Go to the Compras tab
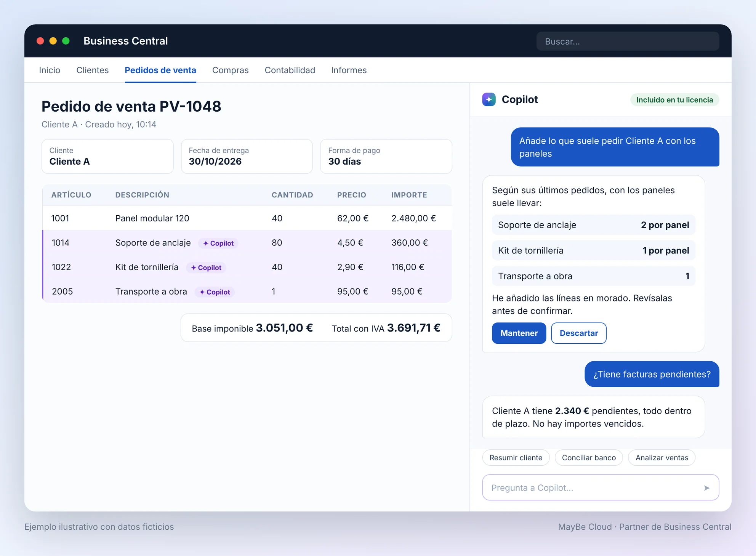Screen dimensions: 756x556 point(230,70)
